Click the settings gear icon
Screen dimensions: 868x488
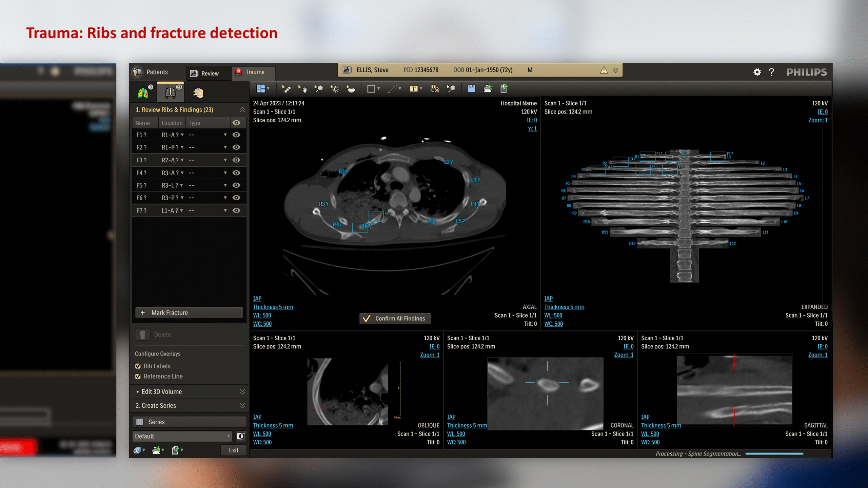pyautogui.click(x=757, y=72)
